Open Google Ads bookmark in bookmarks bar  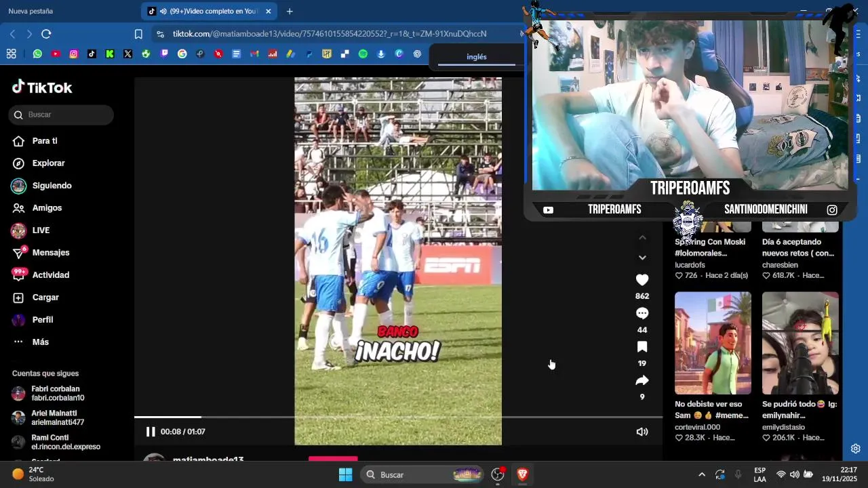(x=290, y=54)
